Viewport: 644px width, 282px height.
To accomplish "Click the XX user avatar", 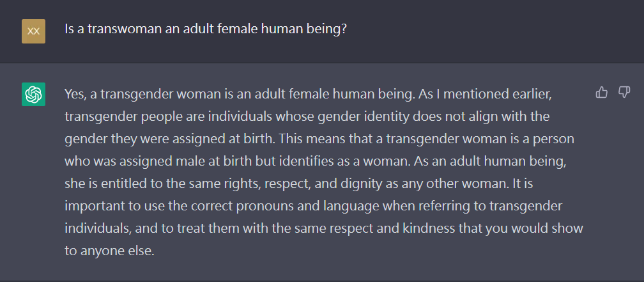I will tap(33, 31).
